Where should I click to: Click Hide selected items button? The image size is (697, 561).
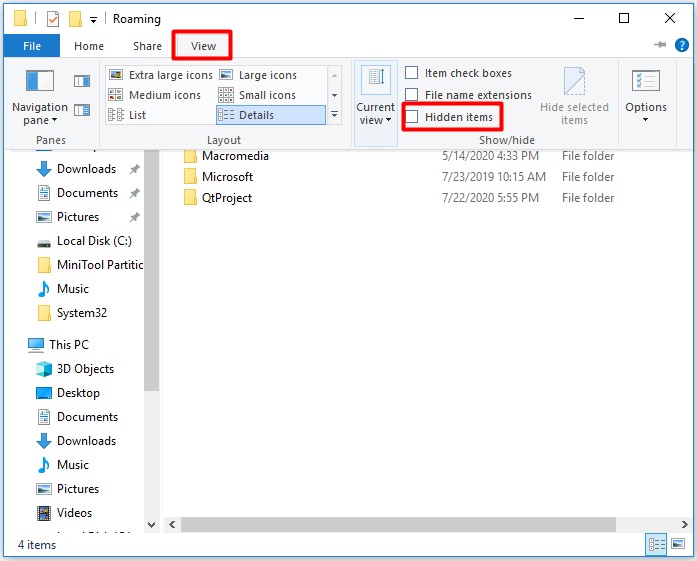click(x=574, y=96)
